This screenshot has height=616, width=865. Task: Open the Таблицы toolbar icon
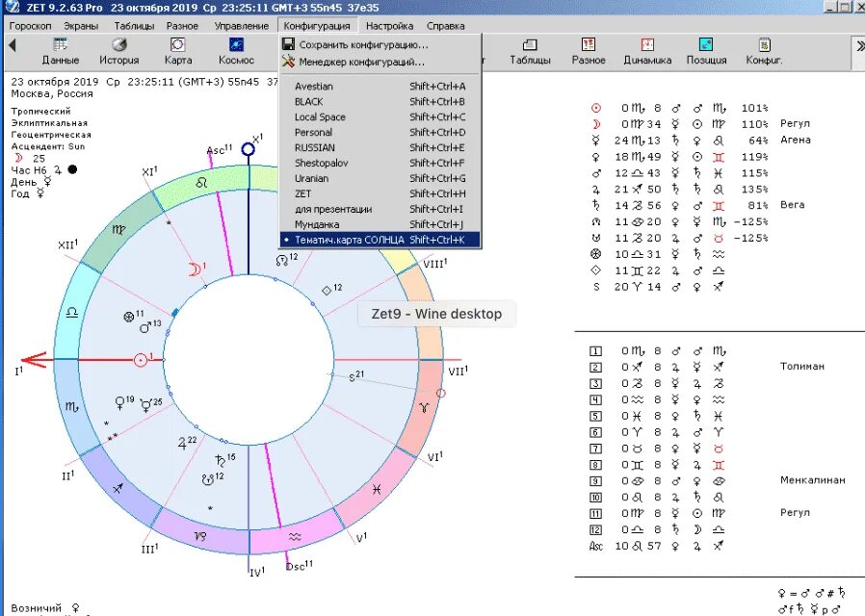[530, 51]
